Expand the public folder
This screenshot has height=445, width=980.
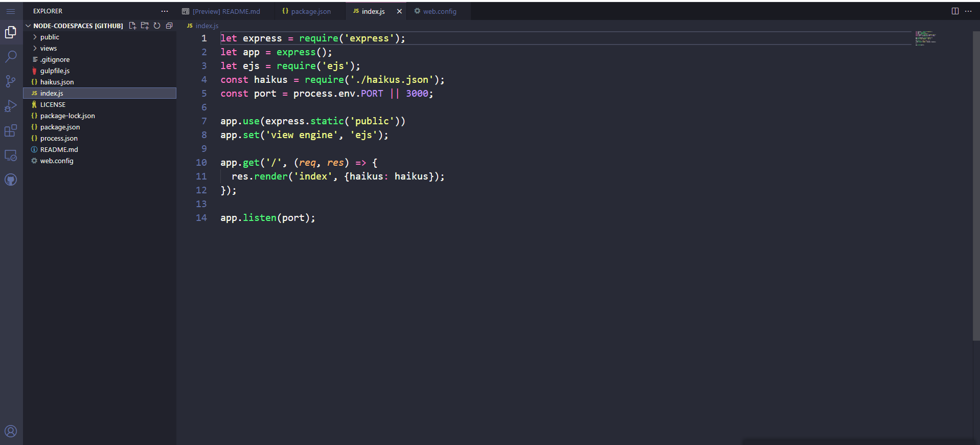click(x=100, y=37)
